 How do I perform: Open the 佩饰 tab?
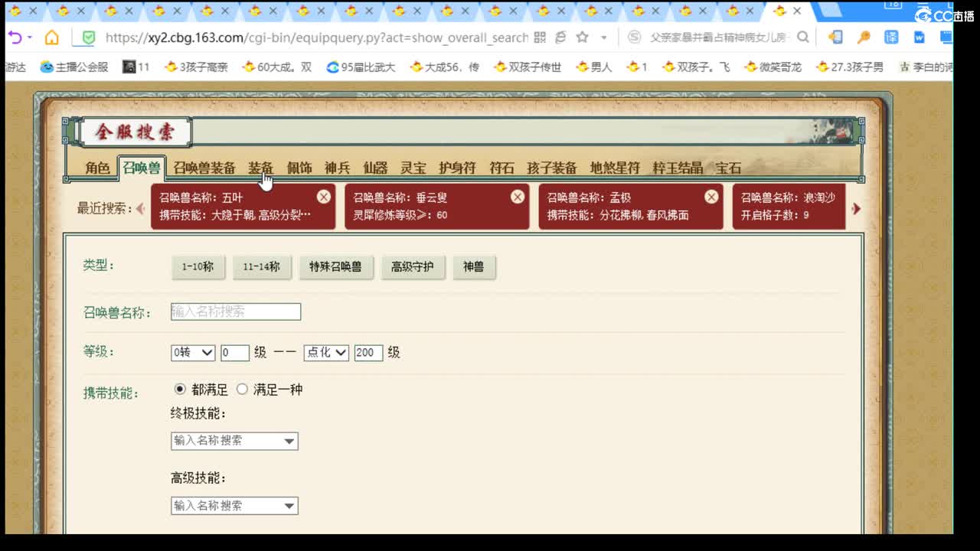click(x=299, y=168)
